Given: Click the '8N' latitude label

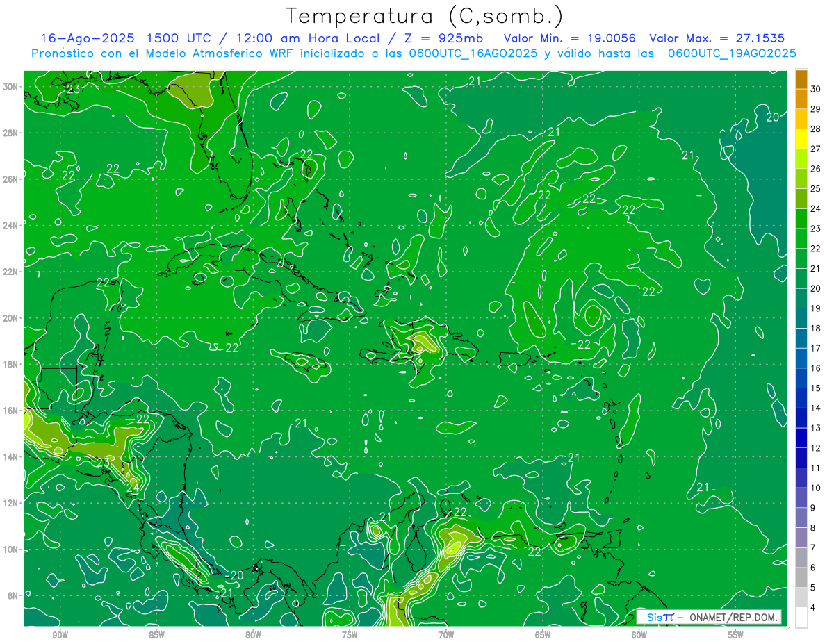Looking at the screenshot, I should [13, 595].
